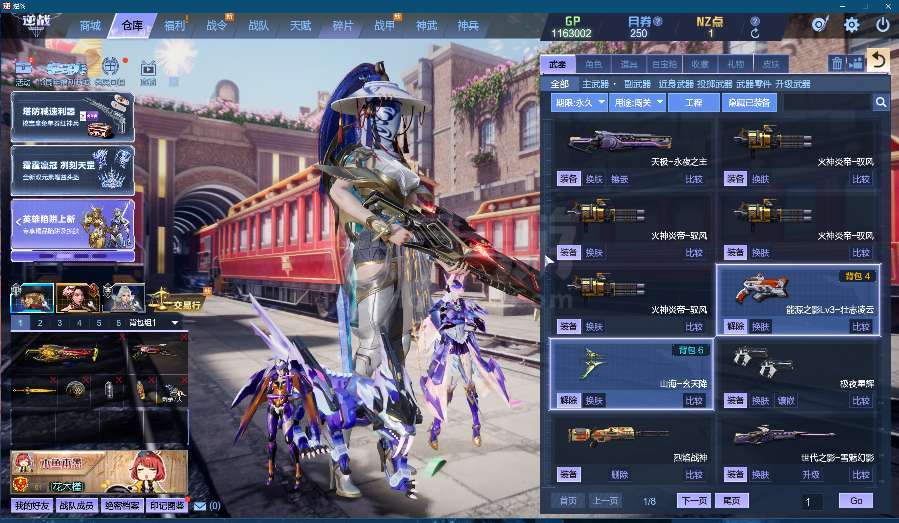Open the 天赋 talent tab
This screenshot has height=523, width=899.
[x=300, y=25]
